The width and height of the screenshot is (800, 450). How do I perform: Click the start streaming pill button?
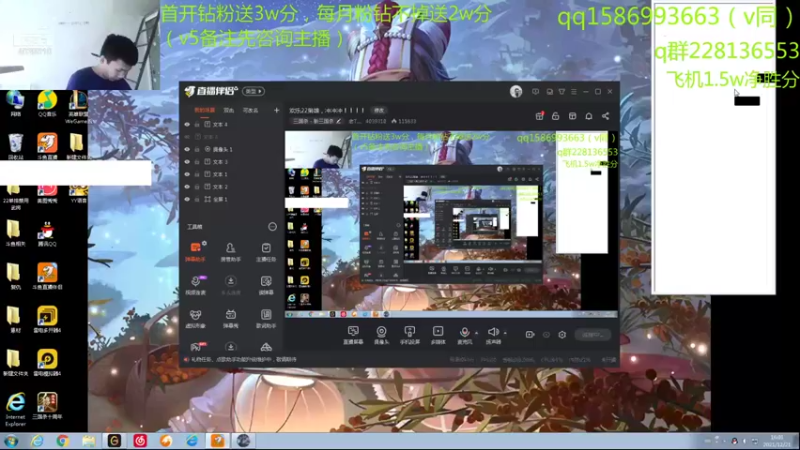click(x=592, y=335)
